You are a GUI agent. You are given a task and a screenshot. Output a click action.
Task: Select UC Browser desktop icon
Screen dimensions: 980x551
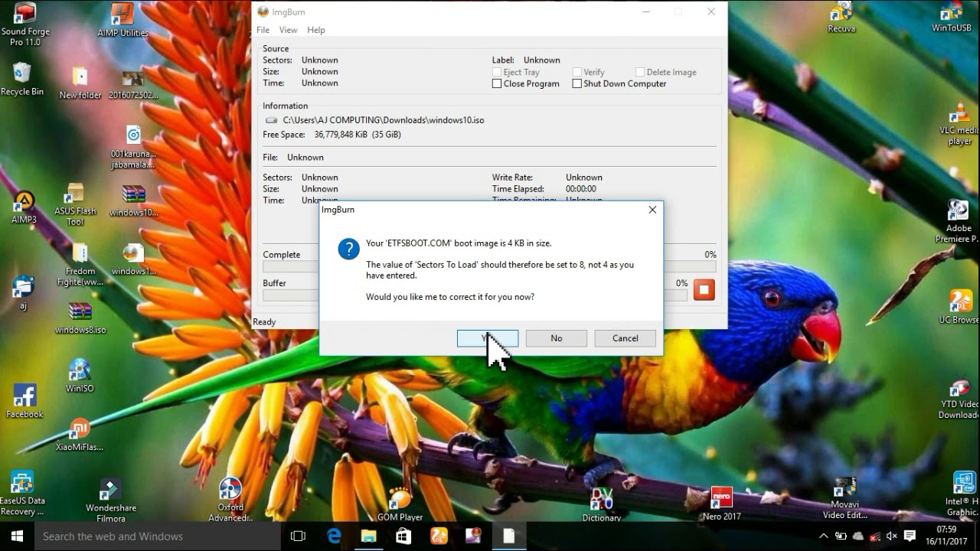pyautogui.click(x=960, y=307)
